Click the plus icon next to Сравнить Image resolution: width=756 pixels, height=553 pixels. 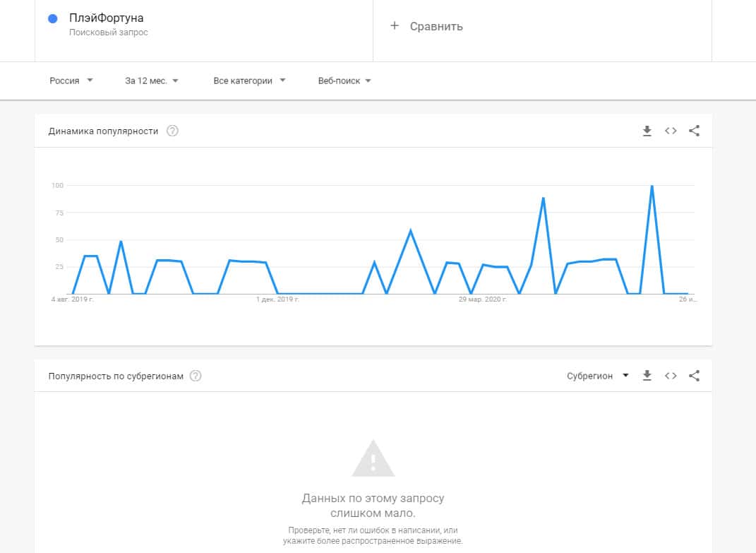(395, 26)
